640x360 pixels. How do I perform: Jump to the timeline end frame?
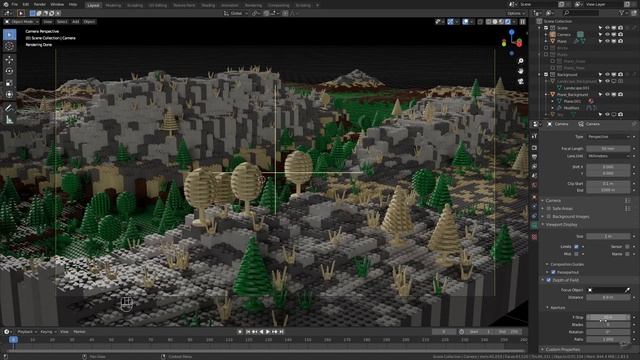pyautogui.click(x=281, y=332)
